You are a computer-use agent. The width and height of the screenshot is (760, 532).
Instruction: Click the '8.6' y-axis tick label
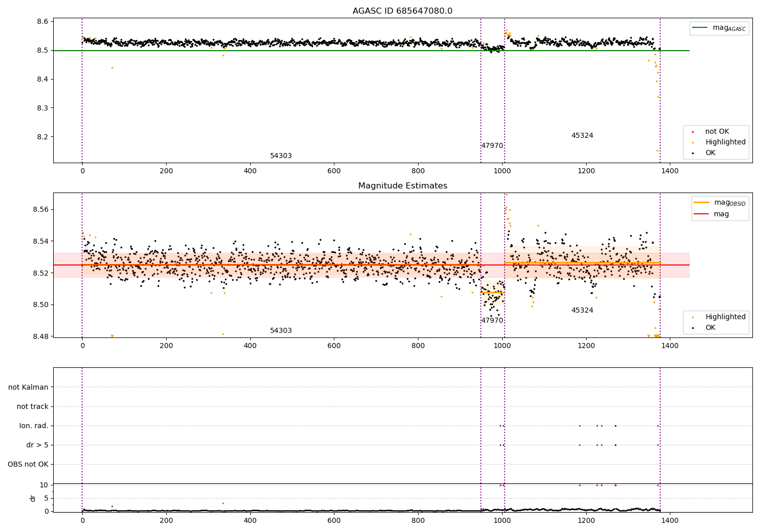43,22
